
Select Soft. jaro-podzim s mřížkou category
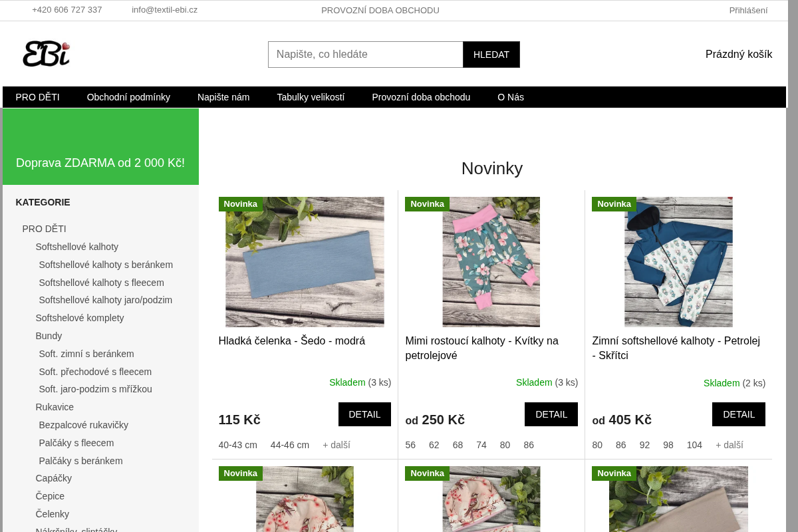95,389
